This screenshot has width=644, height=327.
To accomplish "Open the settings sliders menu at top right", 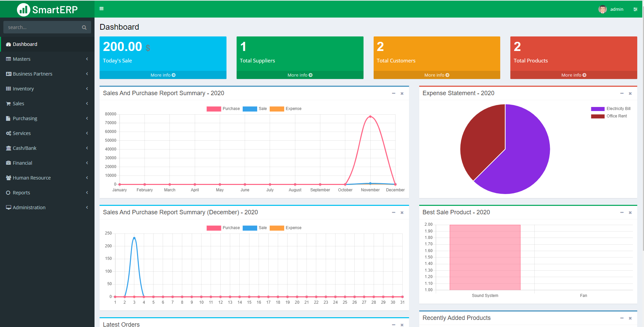I will [636, 9].
